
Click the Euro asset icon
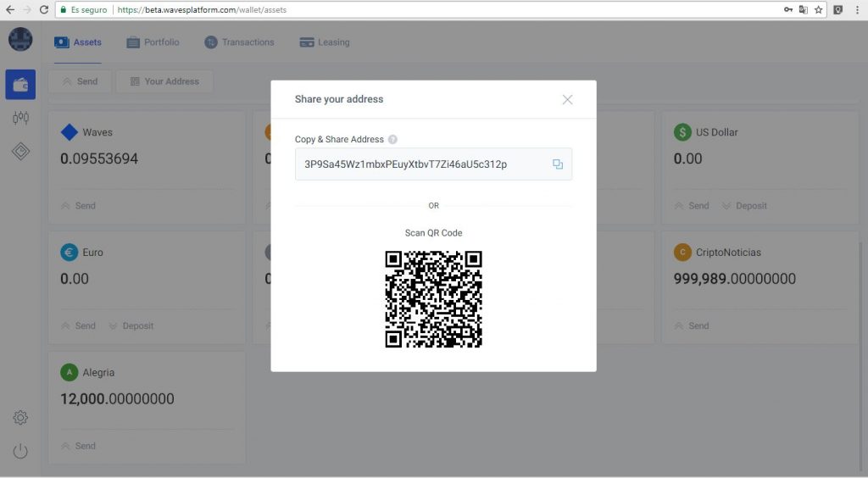point(70,253)
